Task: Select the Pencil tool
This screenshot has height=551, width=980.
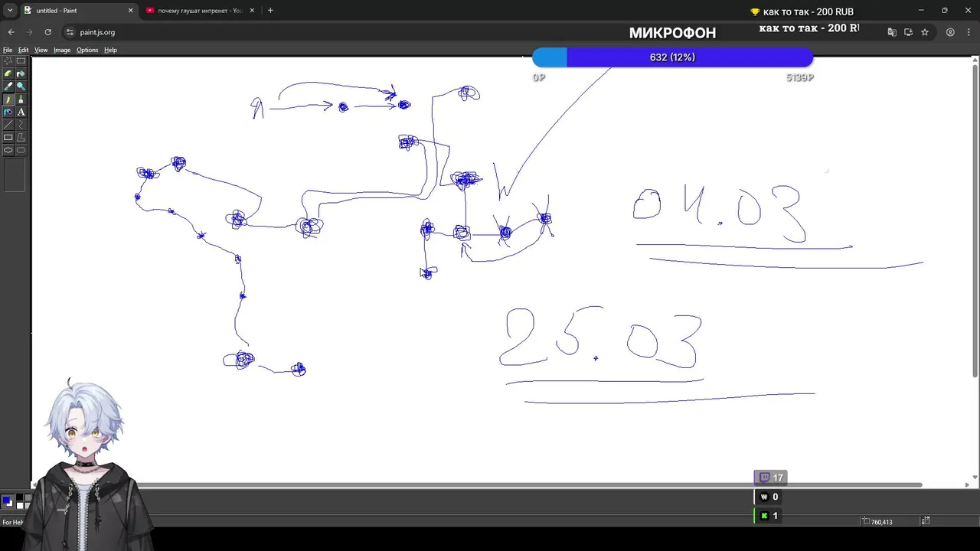Action: (x=8, y=99)
